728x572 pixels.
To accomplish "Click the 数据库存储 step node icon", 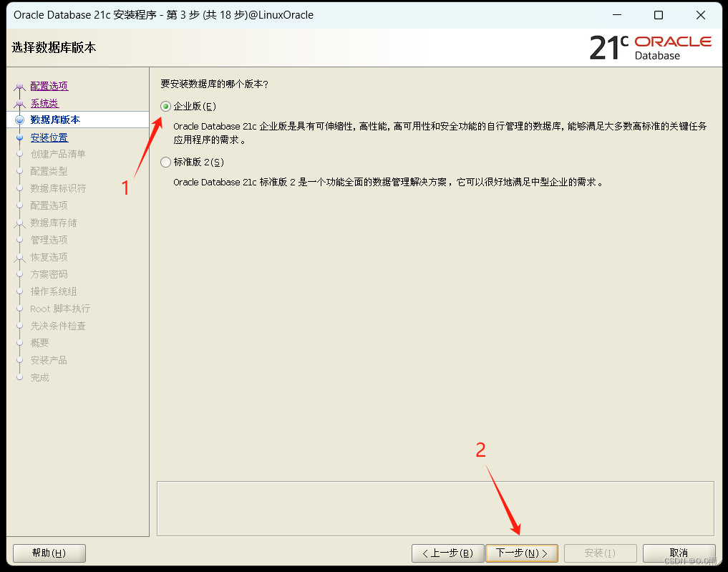I will 19,223.
